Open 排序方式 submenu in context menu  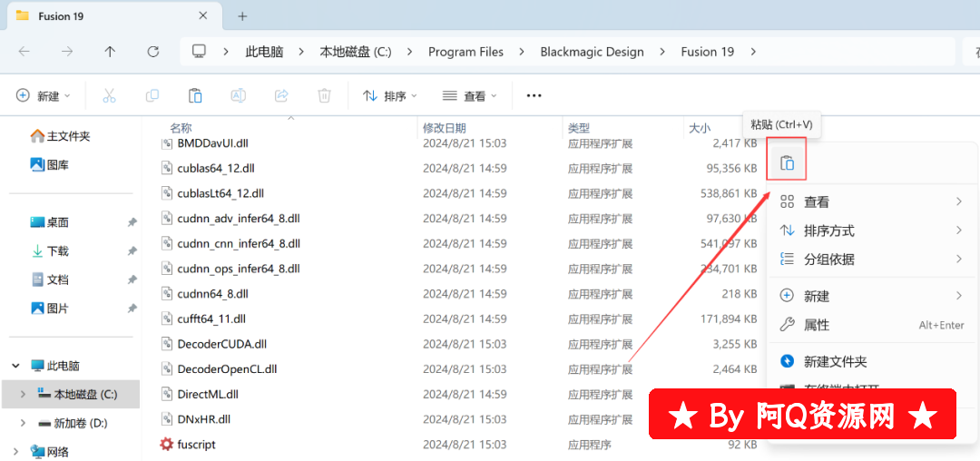click(872, 230)
